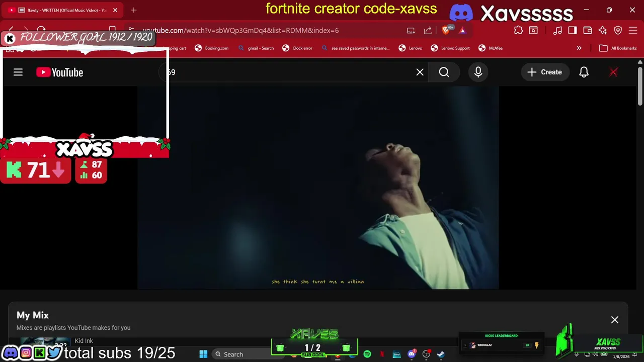This screenshot has height=362, width=644.
Task: Open the Windows Start menu
Action: (x=203, y=354)
